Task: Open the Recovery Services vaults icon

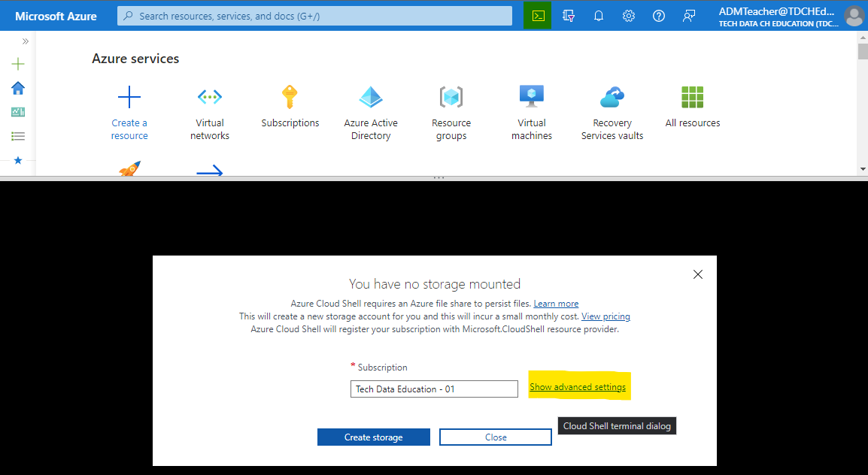Action: click(612, 97)
